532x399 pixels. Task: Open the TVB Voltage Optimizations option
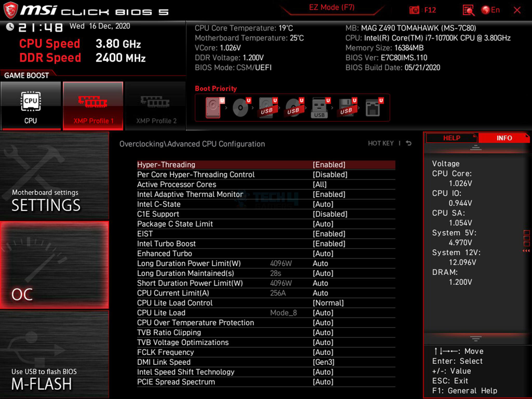pos(266,342)
